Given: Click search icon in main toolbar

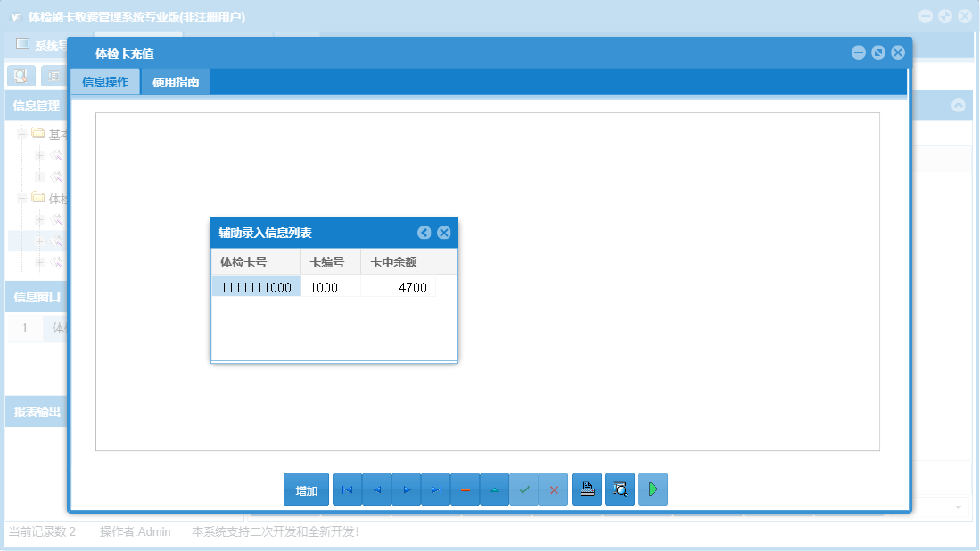Looking at the screenshot, I should (21, 76).
